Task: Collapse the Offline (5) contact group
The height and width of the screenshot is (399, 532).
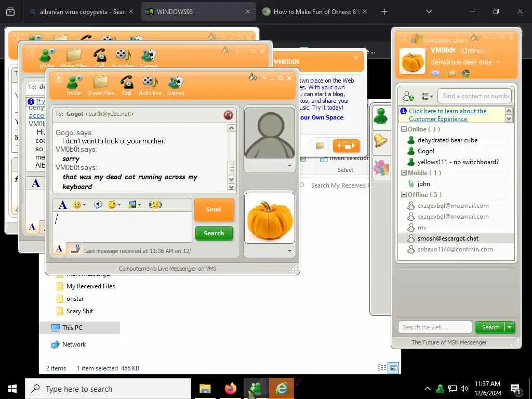Action: coord(404,195)
